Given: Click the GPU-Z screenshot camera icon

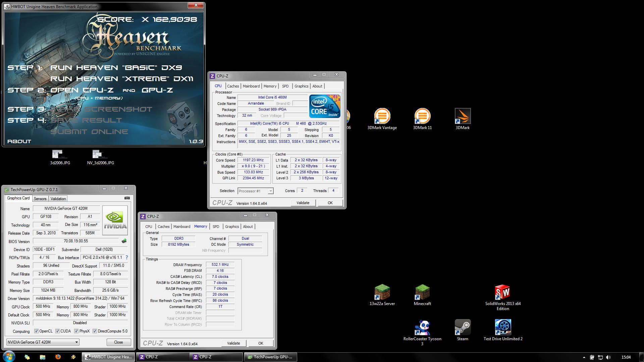Looking at the screenshot, I should pos(127,198).
